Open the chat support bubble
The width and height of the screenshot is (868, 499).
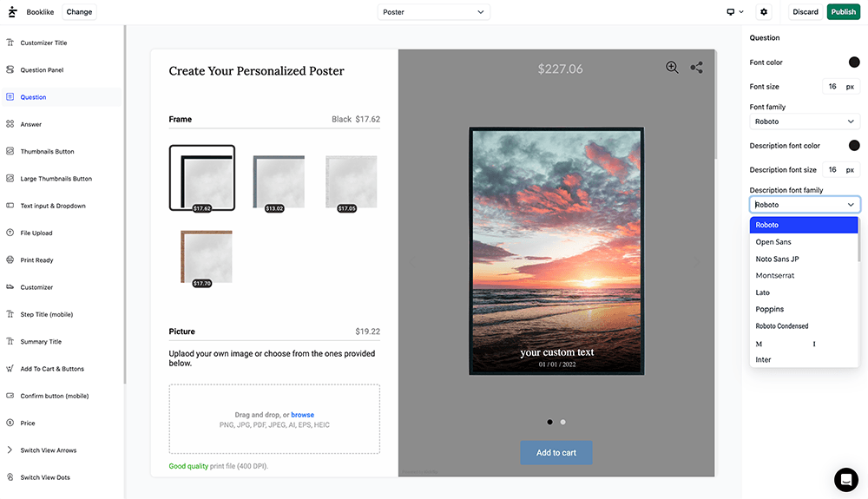click(845, 479)
